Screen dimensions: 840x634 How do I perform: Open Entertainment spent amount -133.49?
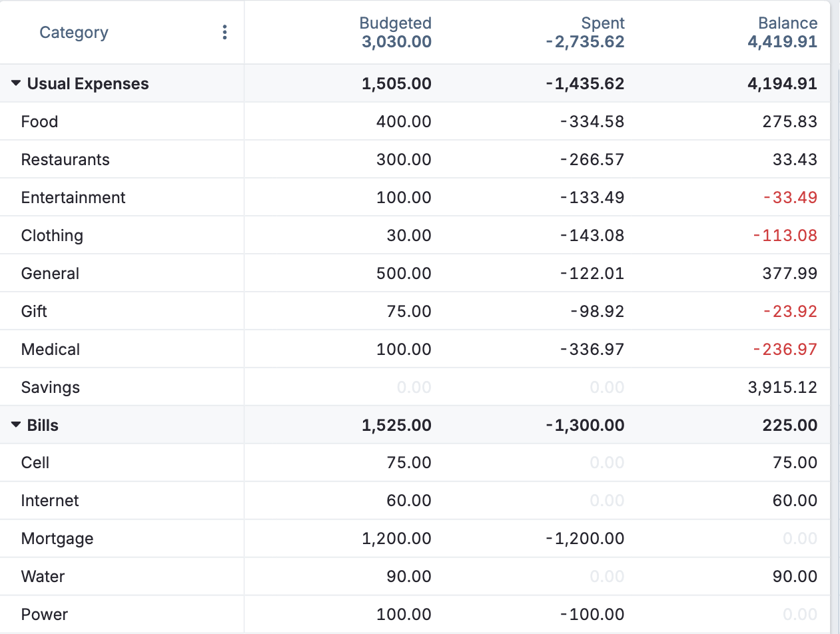click(592, 198)
